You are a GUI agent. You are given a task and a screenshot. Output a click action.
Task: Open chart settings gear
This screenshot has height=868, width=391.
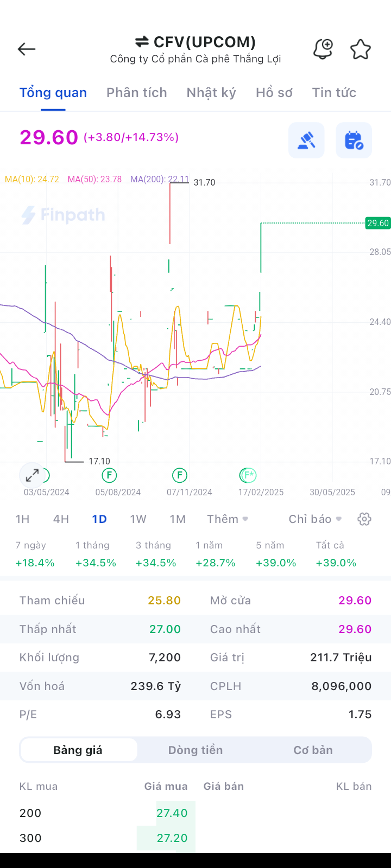(x=364, y=519)
